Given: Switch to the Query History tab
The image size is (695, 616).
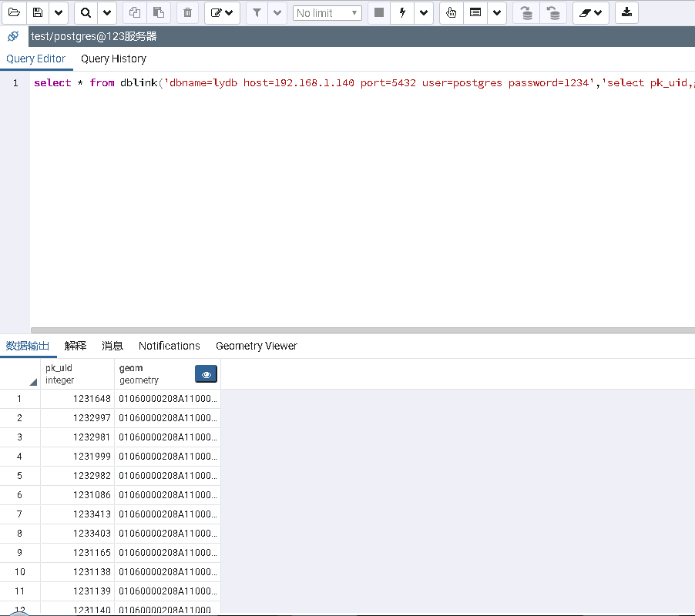Looking at the screenshot, I should pos(113,59).
